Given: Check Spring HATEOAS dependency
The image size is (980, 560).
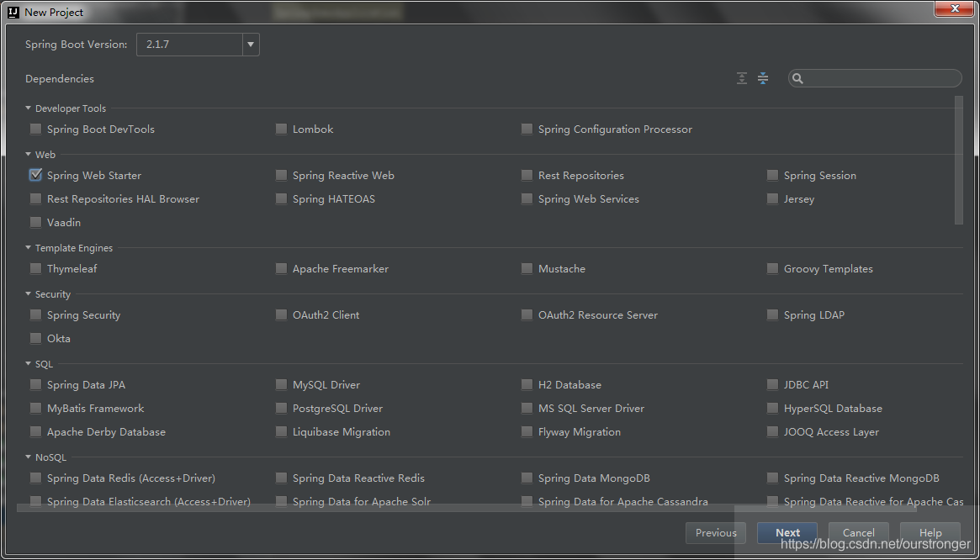Looking at the screenshot, I should (281, 199).
